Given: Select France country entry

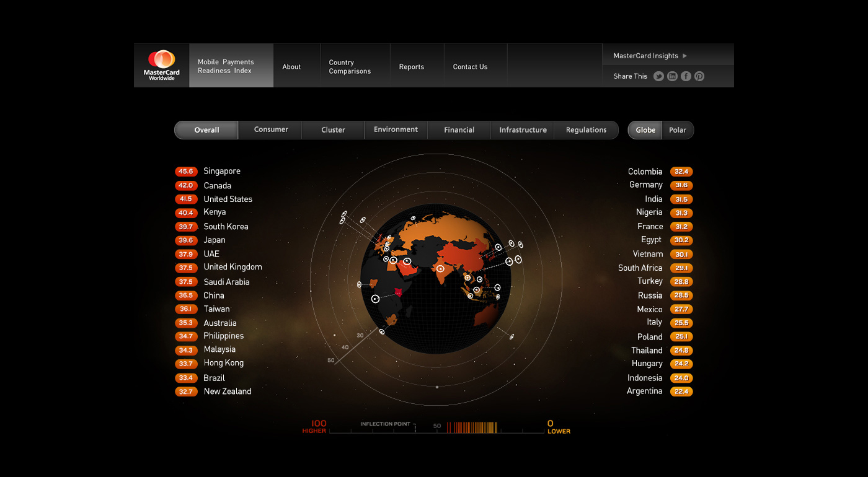Looking at the screenshot, I should 650,227.
